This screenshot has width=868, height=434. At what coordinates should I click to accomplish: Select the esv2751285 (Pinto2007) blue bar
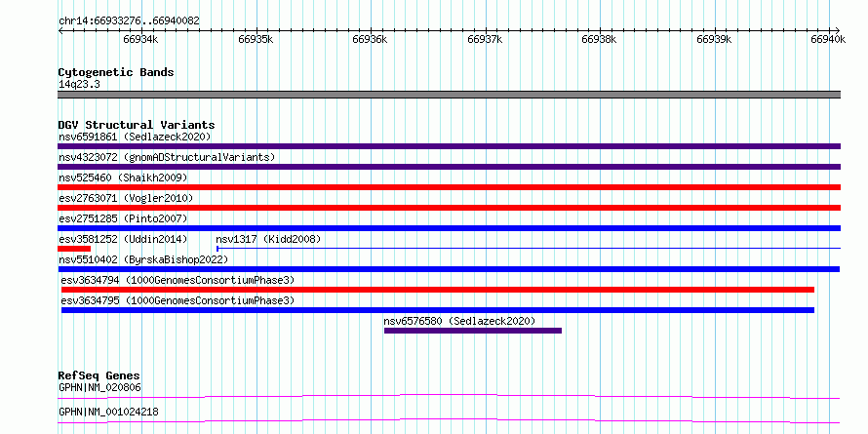pyautogui.click(x=449, y=228)
